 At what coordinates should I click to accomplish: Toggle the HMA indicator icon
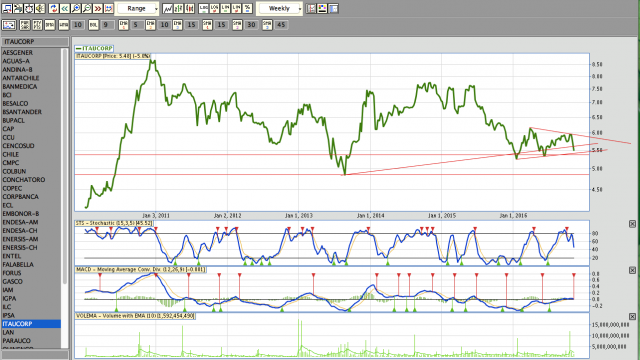[63, 25]
